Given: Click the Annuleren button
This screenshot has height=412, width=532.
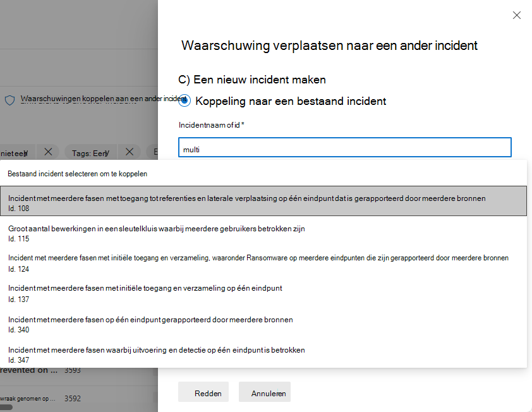Looking at the screenshot, I should [265, 392].
